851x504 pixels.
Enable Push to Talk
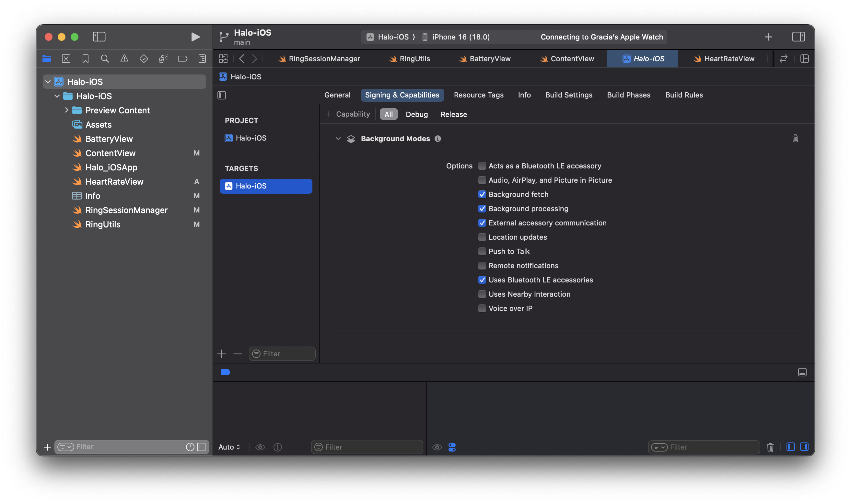[482, 251]
